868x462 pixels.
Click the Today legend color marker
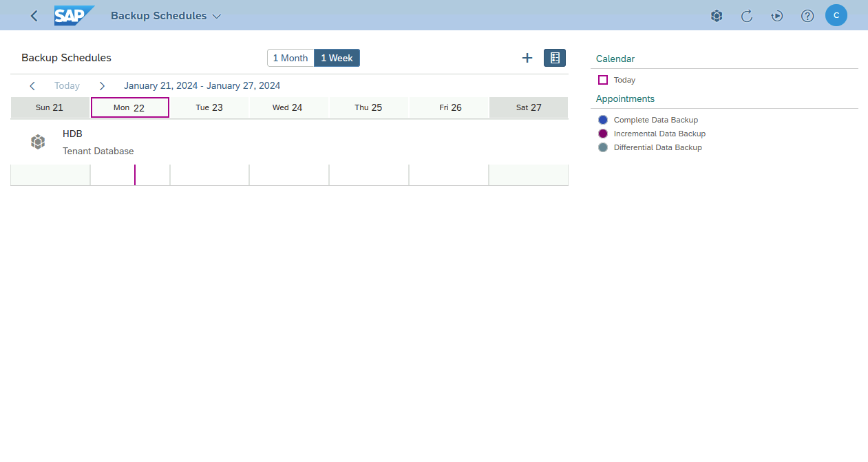(x=602, y=80)
